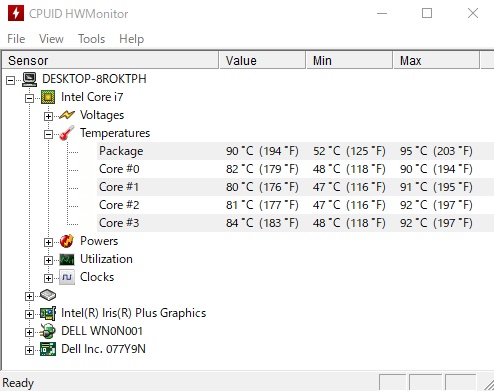The height and width of the screenshot is (391, 494).
Task: Click the Ready status bar text
Action: [x=18, y=383]
